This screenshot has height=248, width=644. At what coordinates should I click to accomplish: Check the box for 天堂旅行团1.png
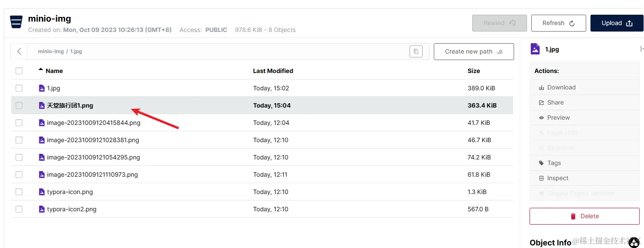(19, 105)
